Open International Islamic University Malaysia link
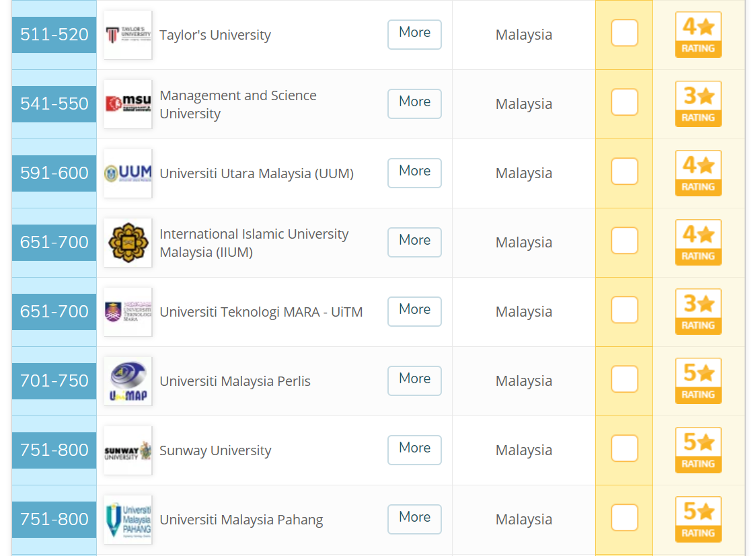The width and height of the screenshot is (756, 556). pyautogui.click(x=254, y=243)
